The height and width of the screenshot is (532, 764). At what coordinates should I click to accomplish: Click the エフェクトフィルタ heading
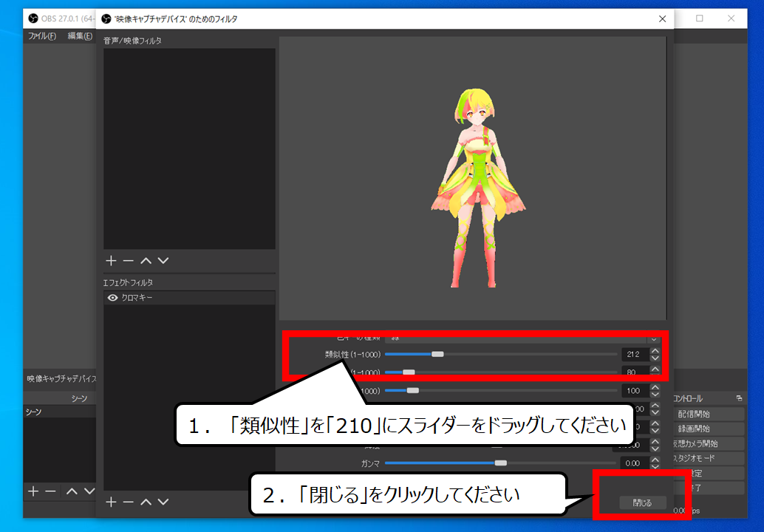point(128,282)
